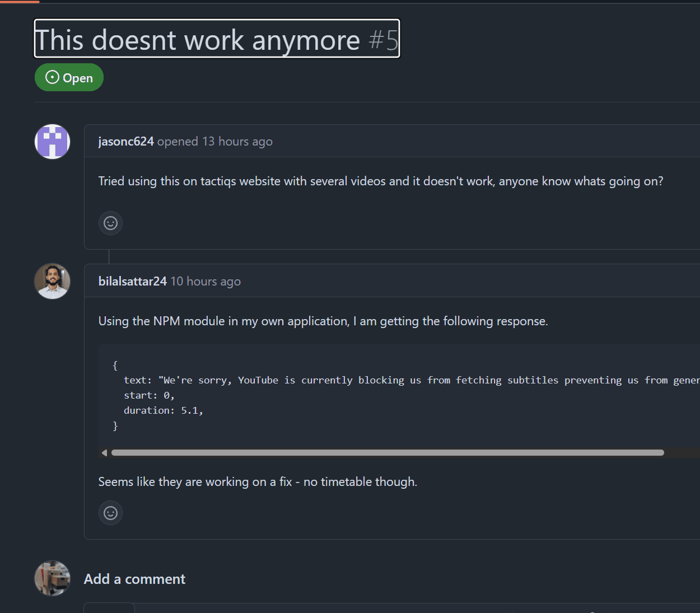Add a smiley reaction to bilalsattar24's comment
700x613 pixels.
pos(110,512)
